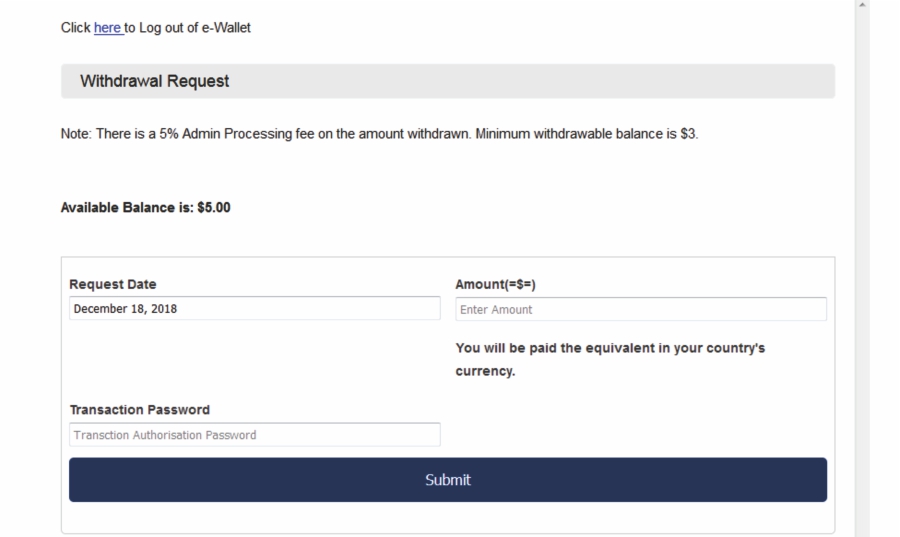Click empty space below the Submit button
900x537 pixels.
(x=447, y=518)
